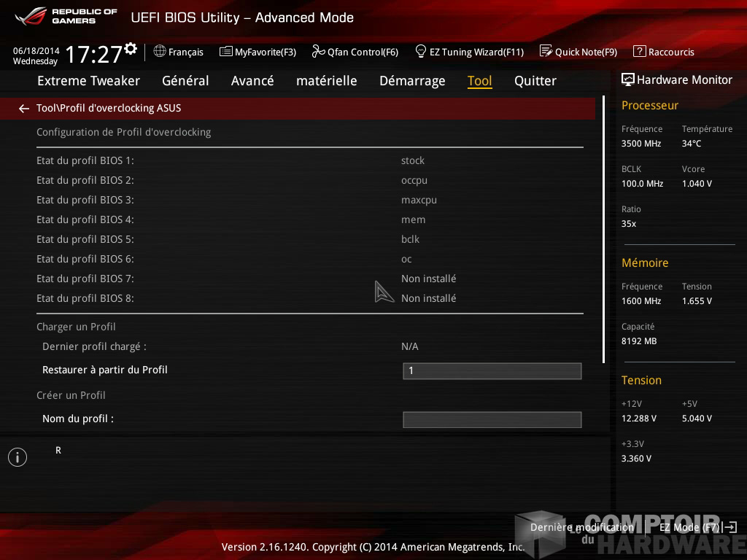747x560 pixels.
Task: Click the 06/18/2014 date text
Action: click(36, 50)
